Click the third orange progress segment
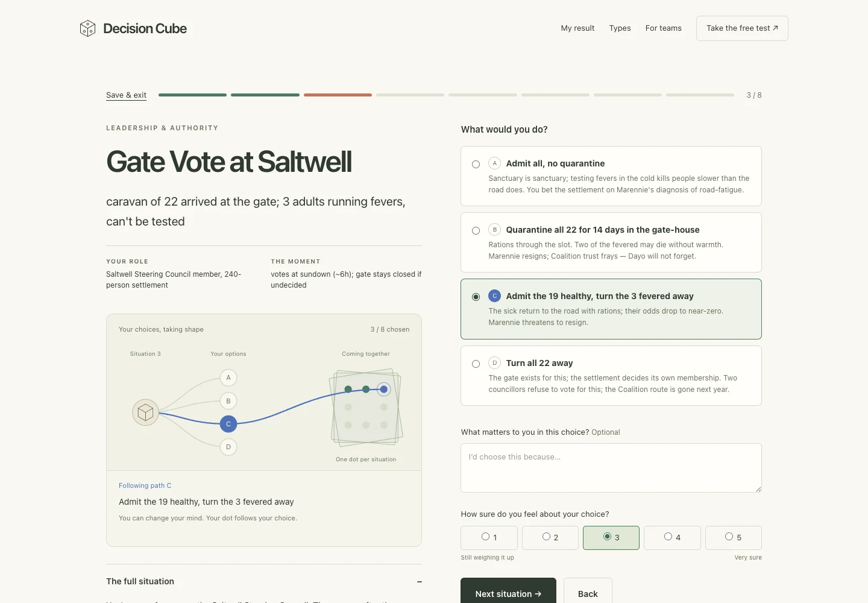Viewport: 868px width, 603px height. point(338,95)
